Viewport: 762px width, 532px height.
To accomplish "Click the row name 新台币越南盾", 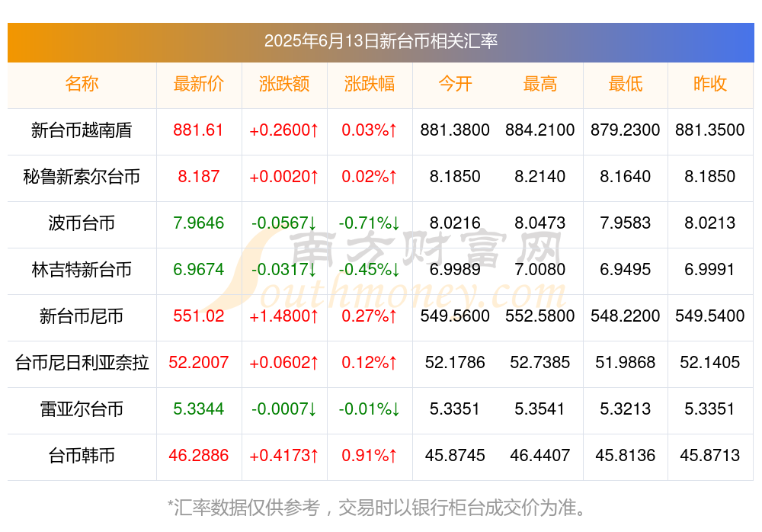I will [x=82, y=130].
